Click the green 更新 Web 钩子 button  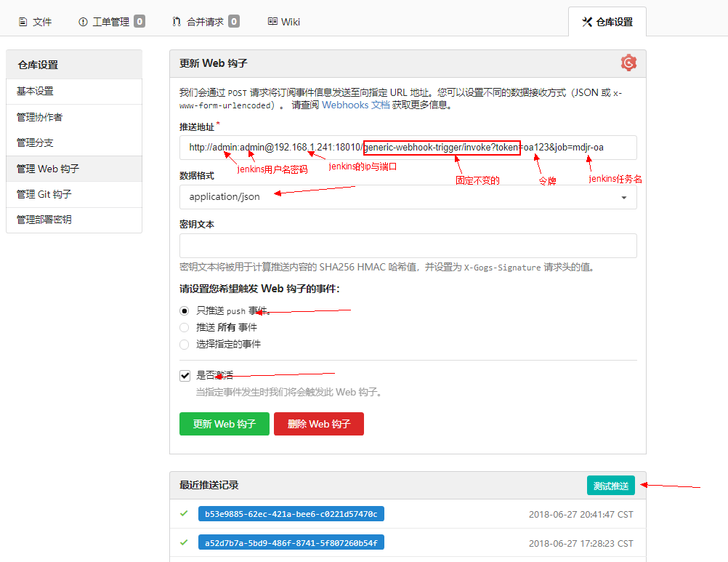[225, 424]
